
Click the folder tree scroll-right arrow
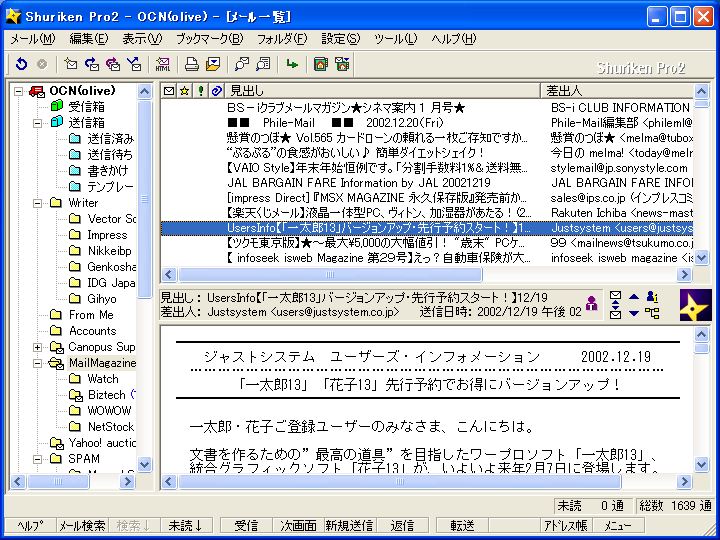pos(127,482)
